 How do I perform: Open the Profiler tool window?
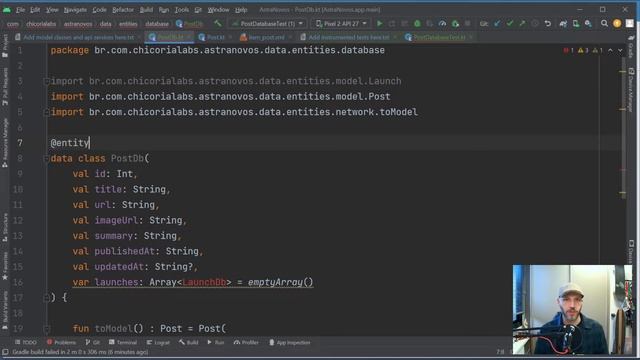(x=246, y=342)
